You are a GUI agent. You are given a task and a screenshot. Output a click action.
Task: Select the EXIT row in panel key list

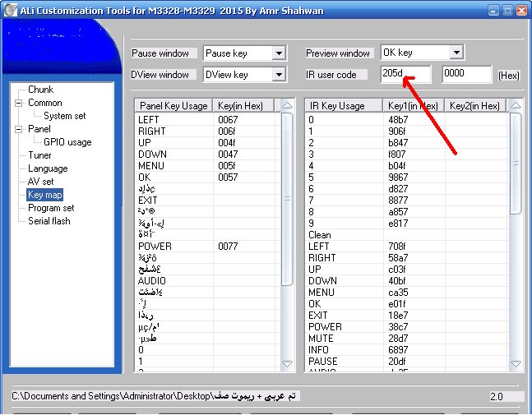[x=208, y=201]
